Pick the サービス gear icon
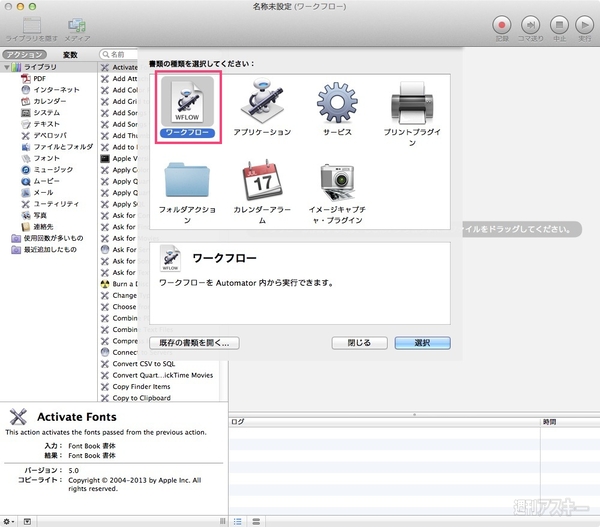 (x=337, y=102)
